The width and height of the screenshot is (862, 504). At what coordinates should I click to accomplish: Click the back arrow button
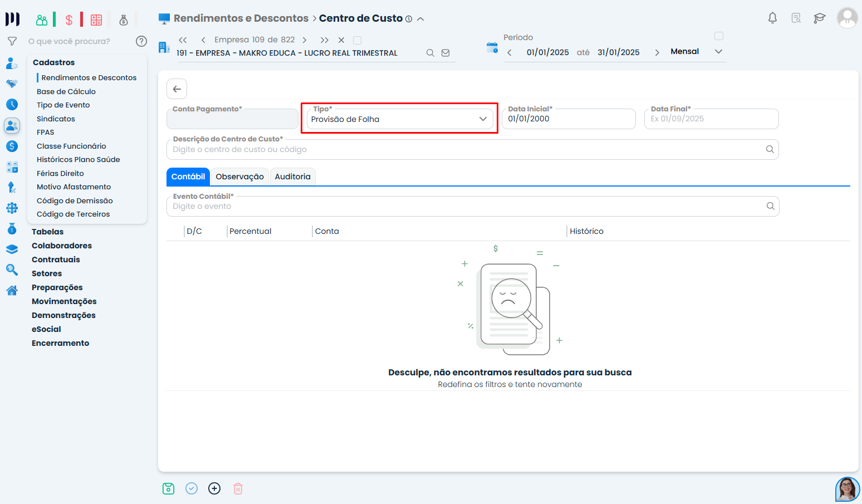coord(177,89)
